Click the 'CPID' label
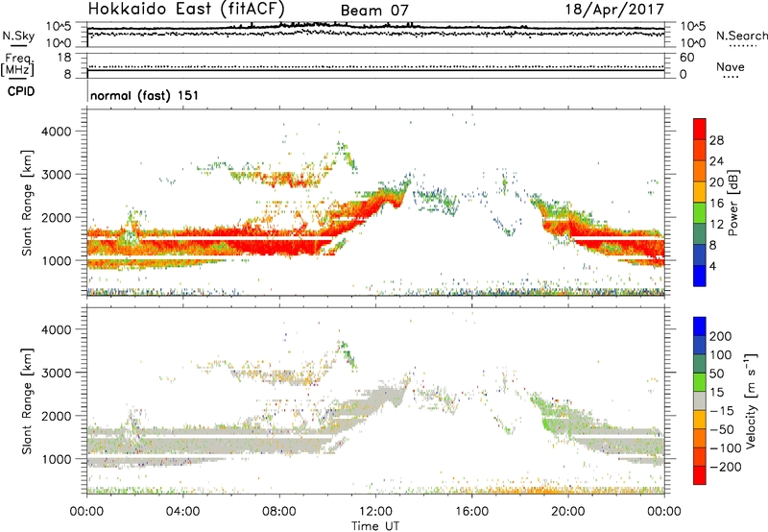Image resolution: width=768 pixels, height=532 pixels. click(x=21, y=91)
